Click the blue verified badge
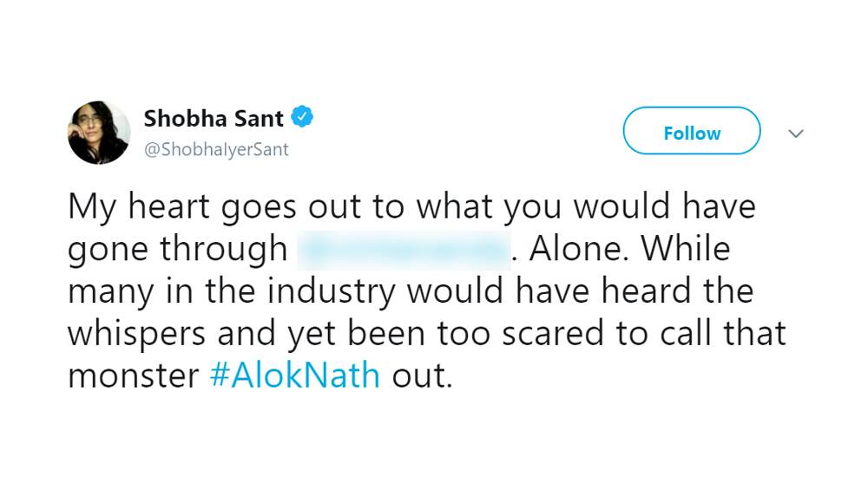Viewport: 868px width, 490px height. (x=302, y=117)
